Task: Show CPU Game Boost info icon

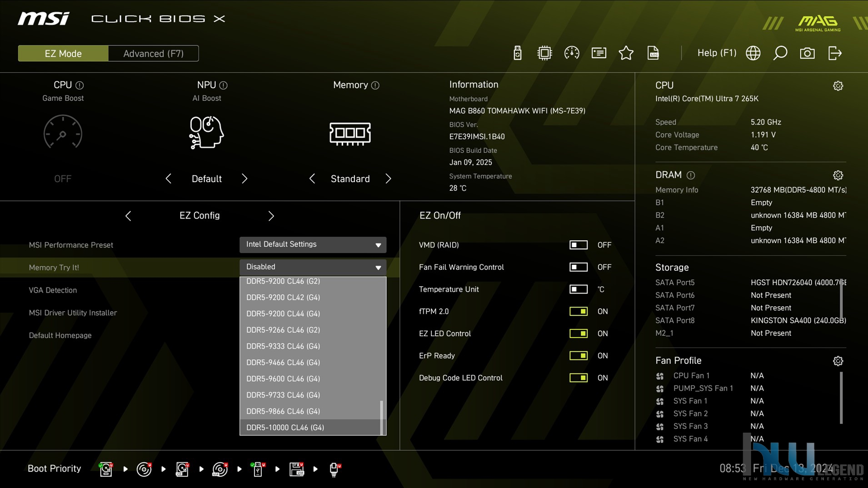Action: click(80, 85)
